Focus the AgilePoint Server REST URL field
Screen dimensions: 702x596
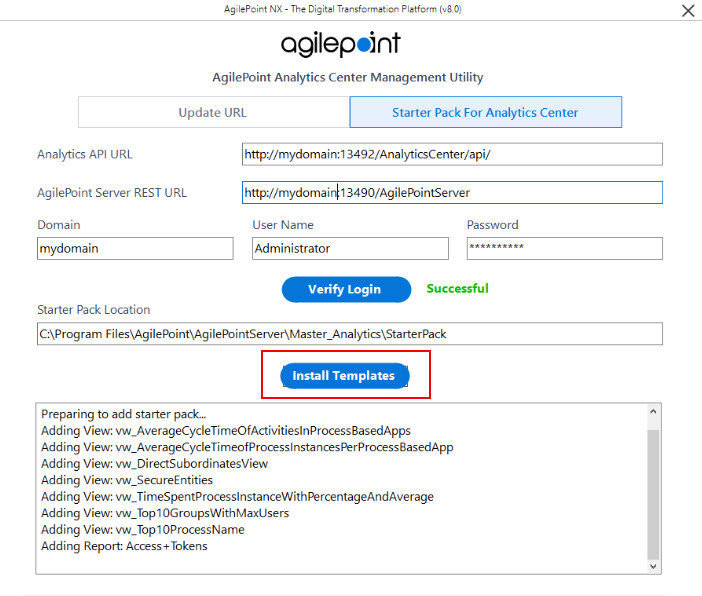pos(452,193)
